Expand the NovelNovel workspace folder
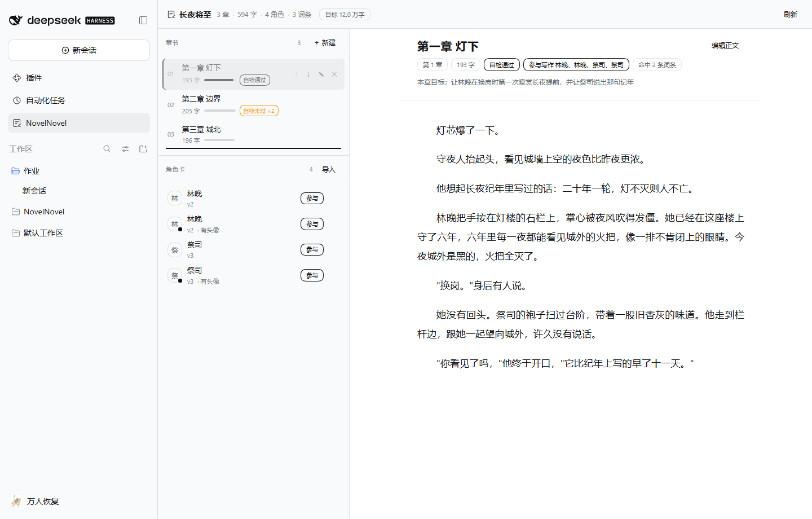The image size is (812, 519). click(79, 212)
